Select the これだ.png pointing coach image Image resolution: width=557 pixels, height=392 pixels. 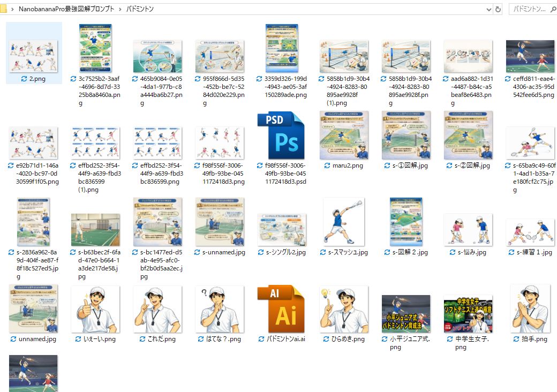click(157, 310)
